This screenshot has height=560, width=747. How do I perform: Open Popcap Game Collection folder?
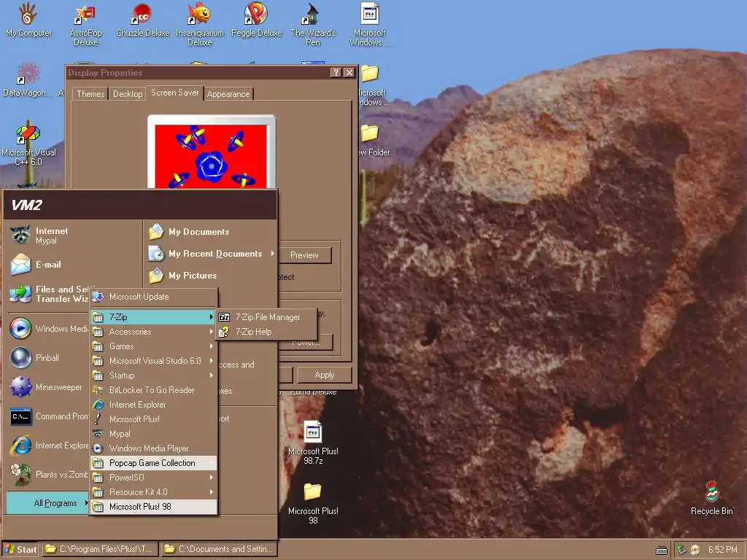[x=153, y=463]
